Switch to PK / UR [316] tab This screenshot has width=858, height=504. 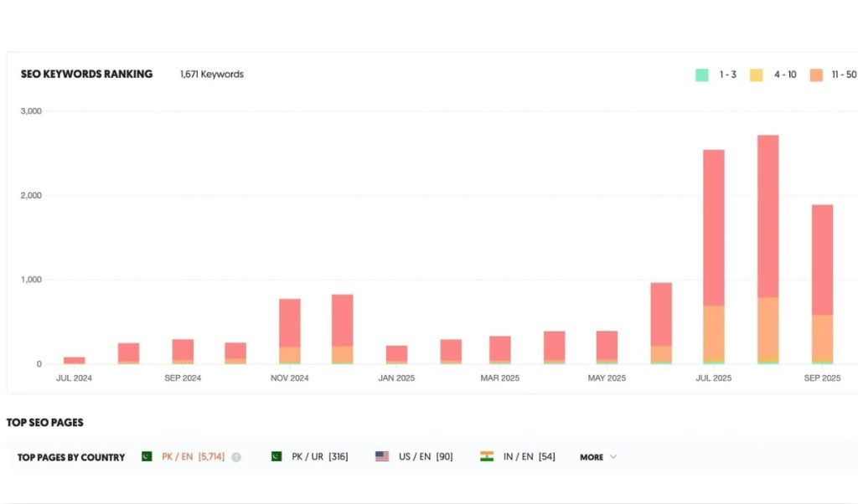319,456
